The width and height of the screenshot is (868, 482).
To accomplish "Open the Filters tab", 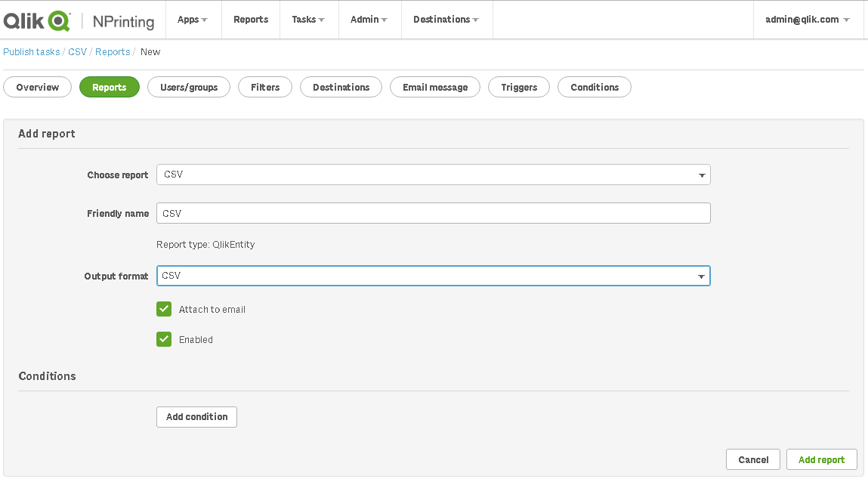I will pos(265,88).
